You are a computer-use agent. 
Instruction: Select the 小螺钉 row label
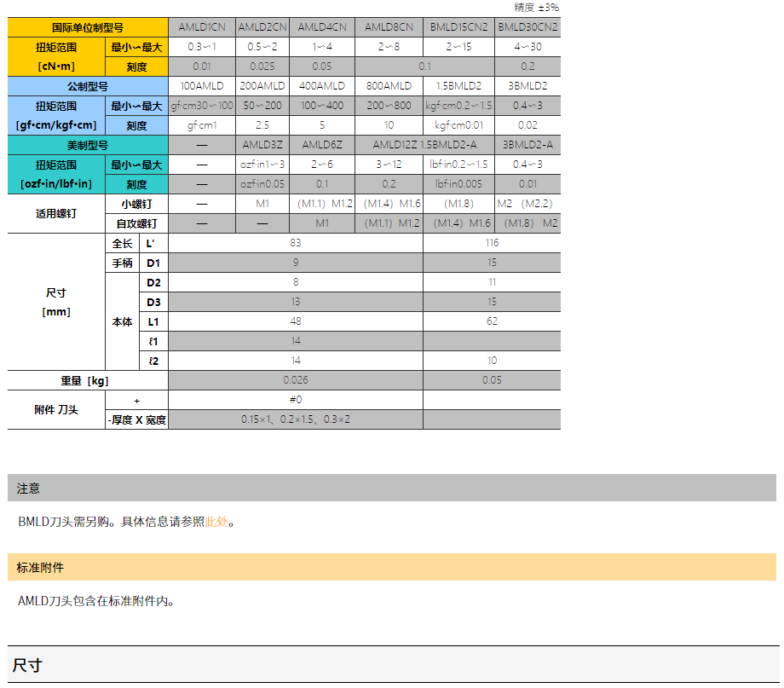[x=136, y=204]
